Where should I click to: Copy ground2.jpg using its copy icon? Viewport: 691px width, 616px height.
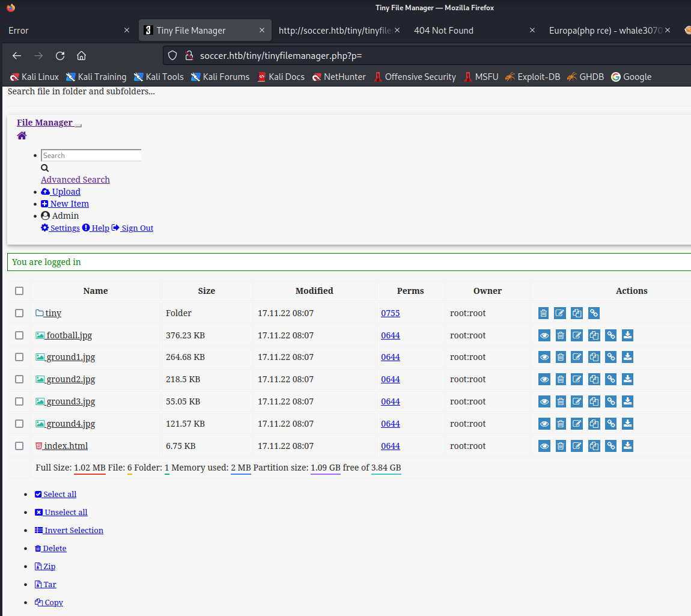pos(594,380)
